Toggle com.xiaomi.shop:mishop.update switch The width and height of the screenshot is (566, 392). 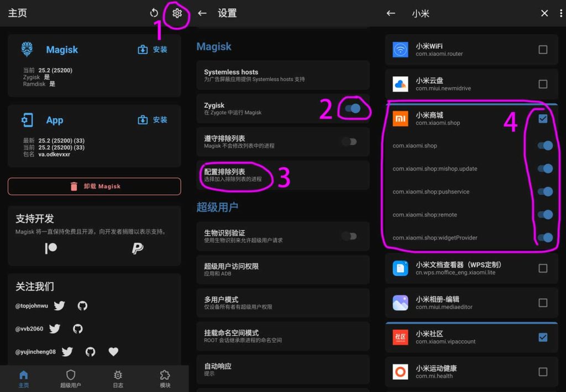pyautogui.click(x=545, y=168)
